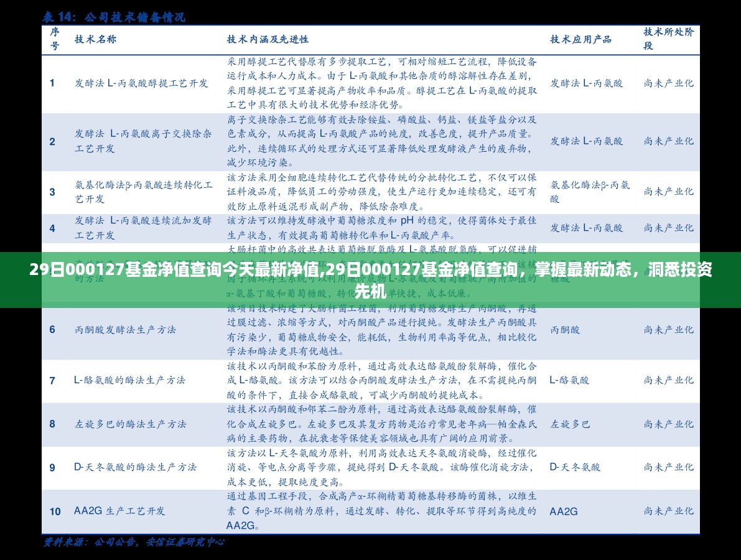Click the row number 4 cell
Image resolution: width=741 pixels, height=560 pixels.
52,228
